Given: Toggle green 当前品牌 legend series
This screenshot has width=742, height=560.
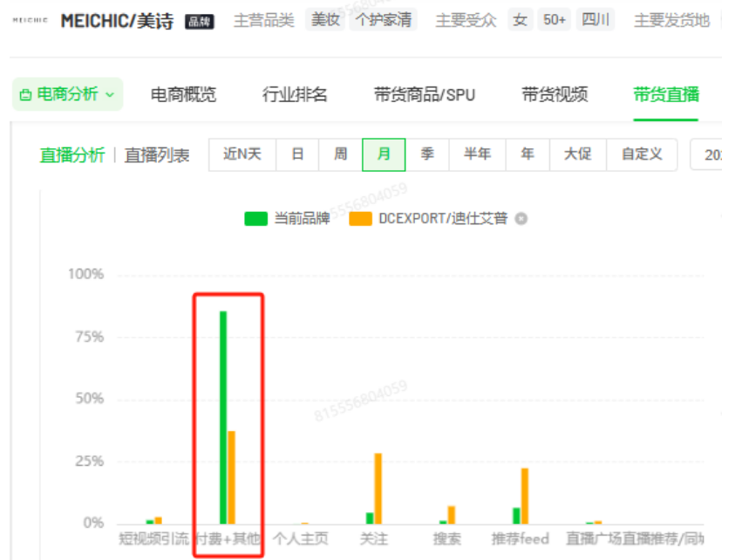Looking at the screenshot, I should pyautogui.click(x=287, y=219).
